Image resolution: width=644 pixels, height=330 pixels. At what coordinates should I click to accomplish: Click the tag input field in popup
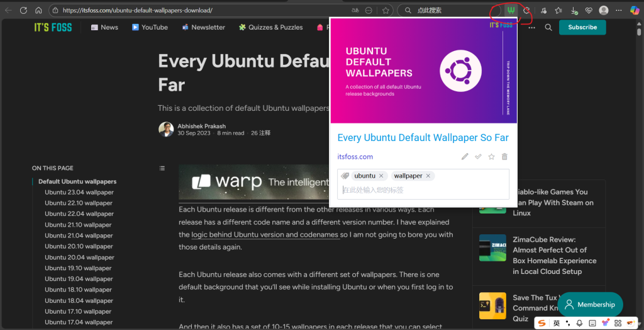[x=423, y=190]
